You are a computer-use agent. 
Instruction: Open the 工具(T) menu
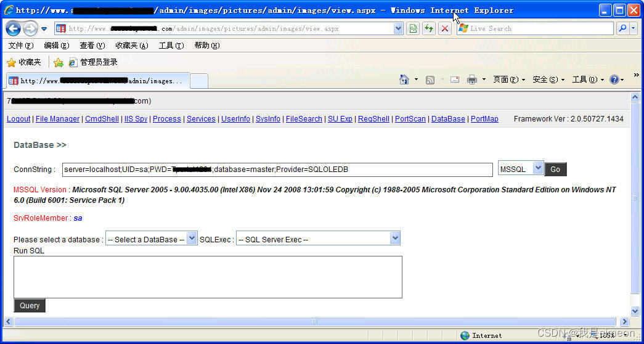coord(171,46)
